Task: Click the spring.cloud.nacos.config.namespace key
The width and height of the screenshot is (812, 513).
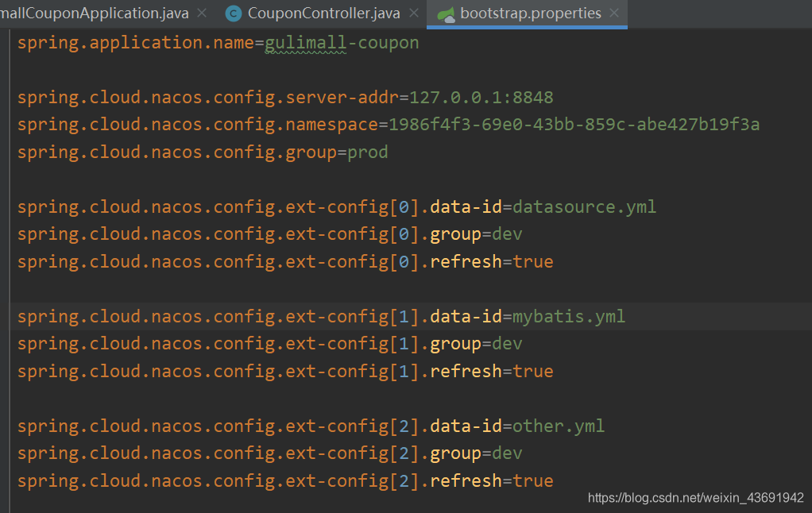Action: [198, 125]
